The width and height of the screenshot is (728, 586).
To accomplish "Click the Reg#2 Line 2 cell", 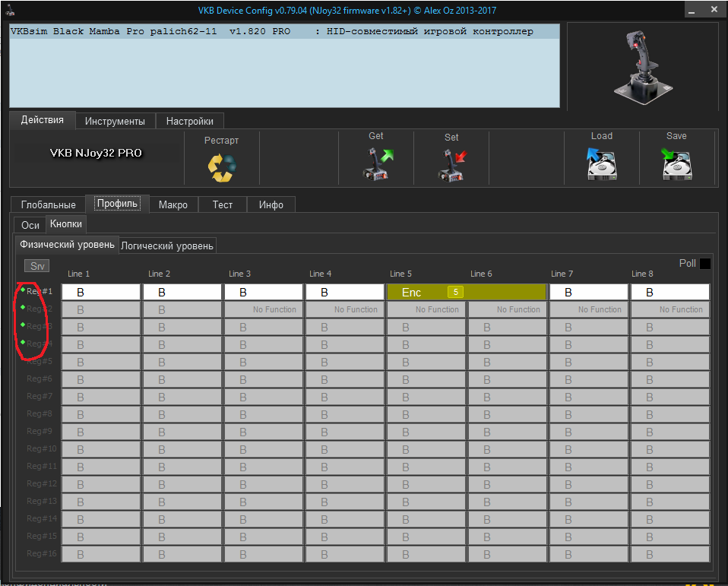I will 182,309.
